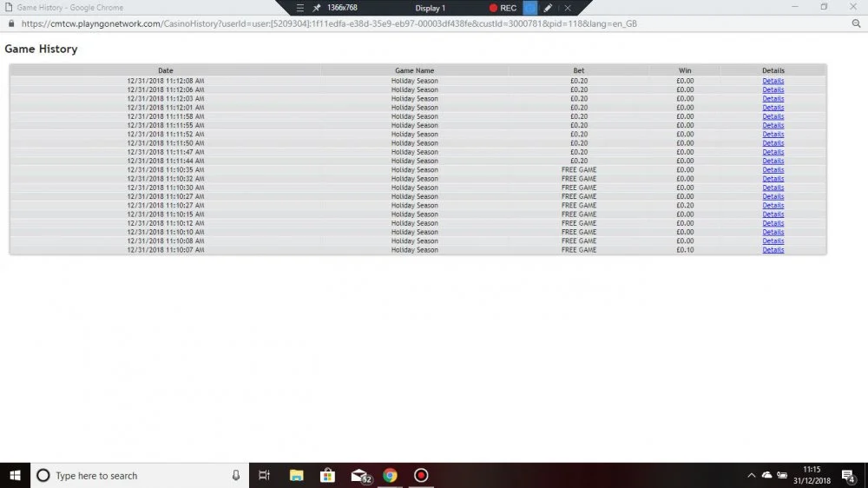
Task: Select the pencil annotate tool
Action: point(548,8)
